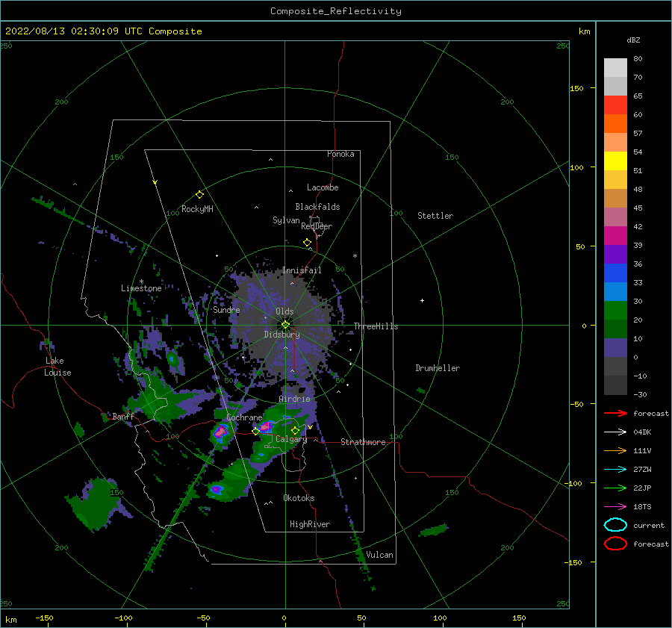Click the yellow diamond marker inside Calgary
Image resolution: width=672 pixels, height=628 pixels.
(x=295, y=430)
